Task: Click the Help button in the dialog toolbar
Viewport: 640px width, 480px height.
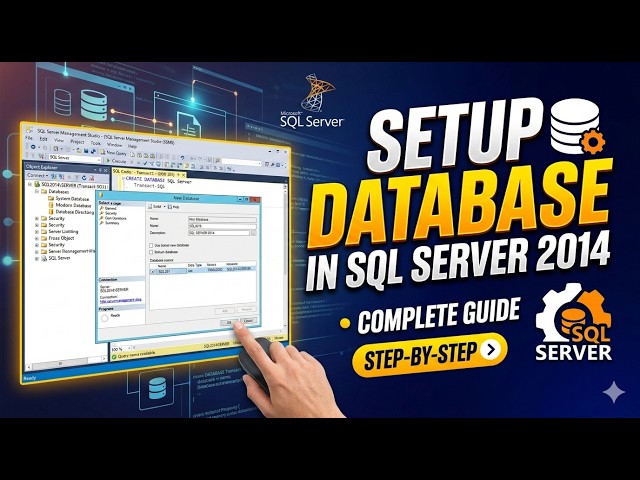Action: click(174, 207)
